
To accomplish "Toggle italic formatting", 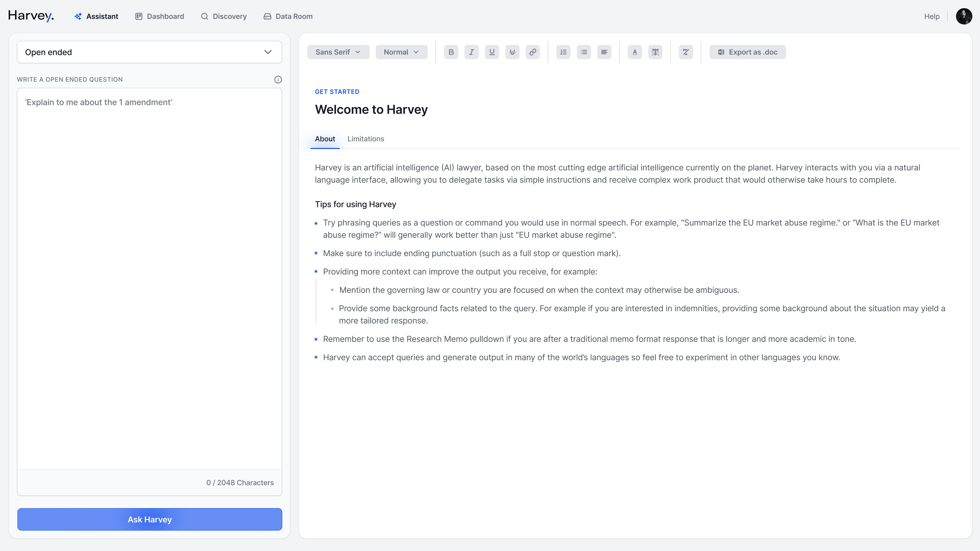I will (471, 52).
